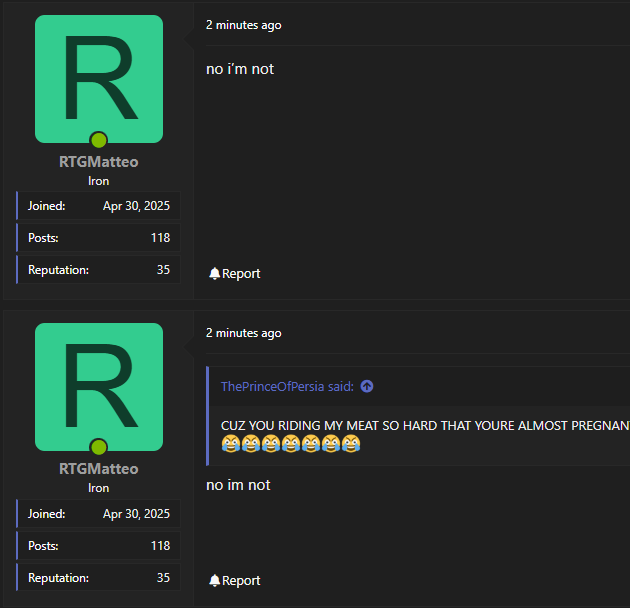Click the Posts 118 row in the second post
The width and height of the screenshot is (630, 608).
98,546
